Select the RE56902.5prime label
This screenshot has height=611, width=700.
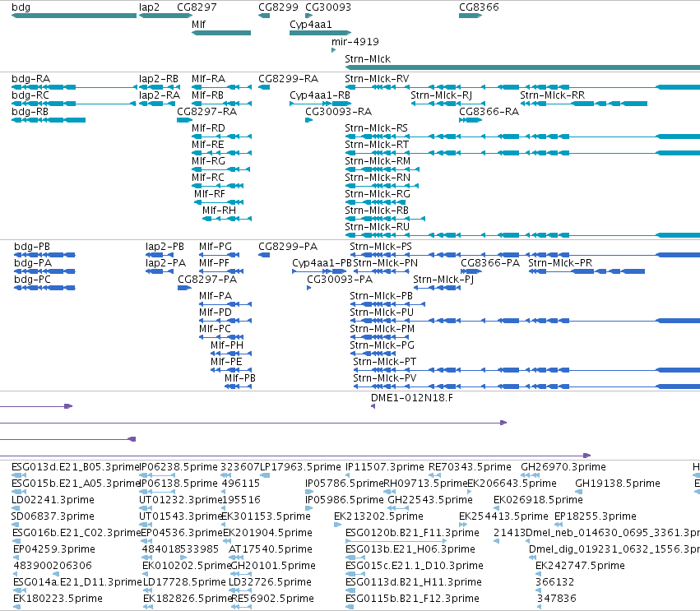point(273,599)
